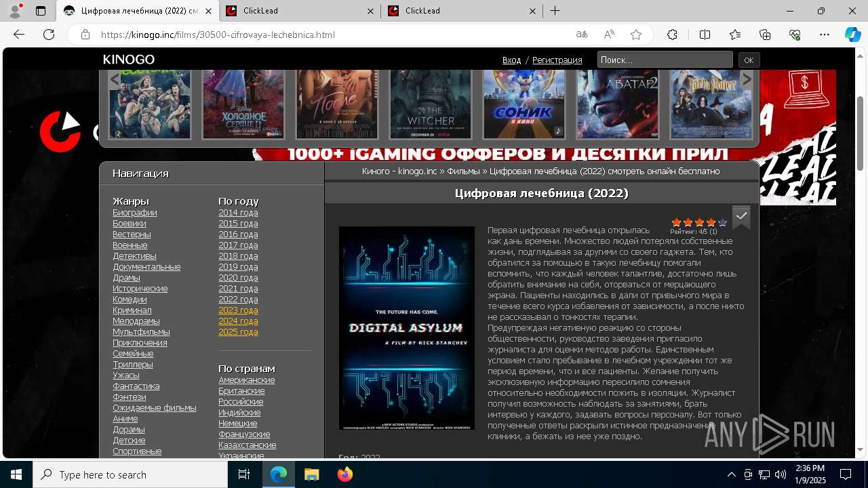The image size is (868, 488).
Task: Add this page to favorites star
Action: (636, 35)
